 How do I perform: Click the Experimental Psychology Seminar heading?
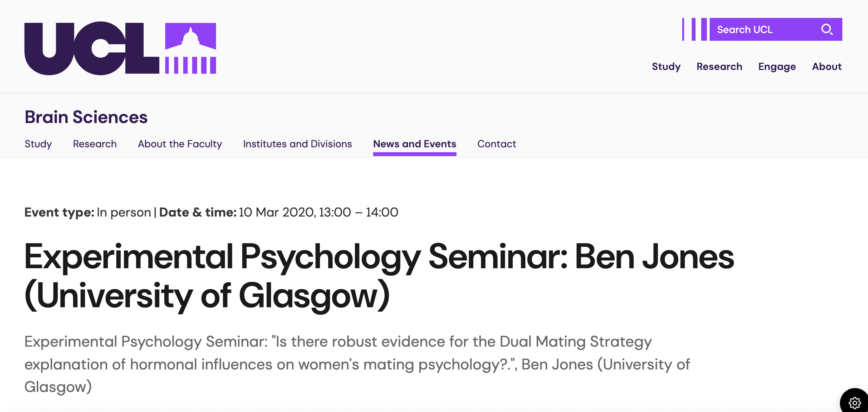pyautogui.click(x=379, y=276)
